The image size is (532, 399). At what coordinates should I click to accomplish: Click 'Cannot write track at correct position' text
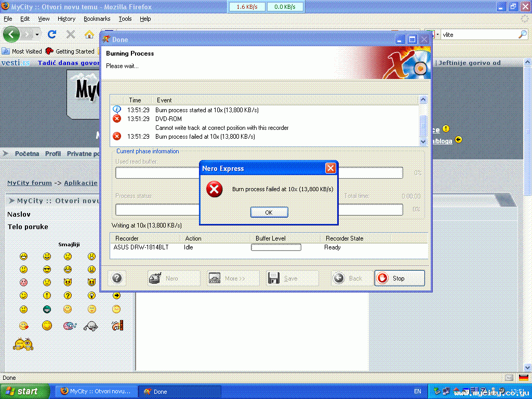(x=222, y=128)
